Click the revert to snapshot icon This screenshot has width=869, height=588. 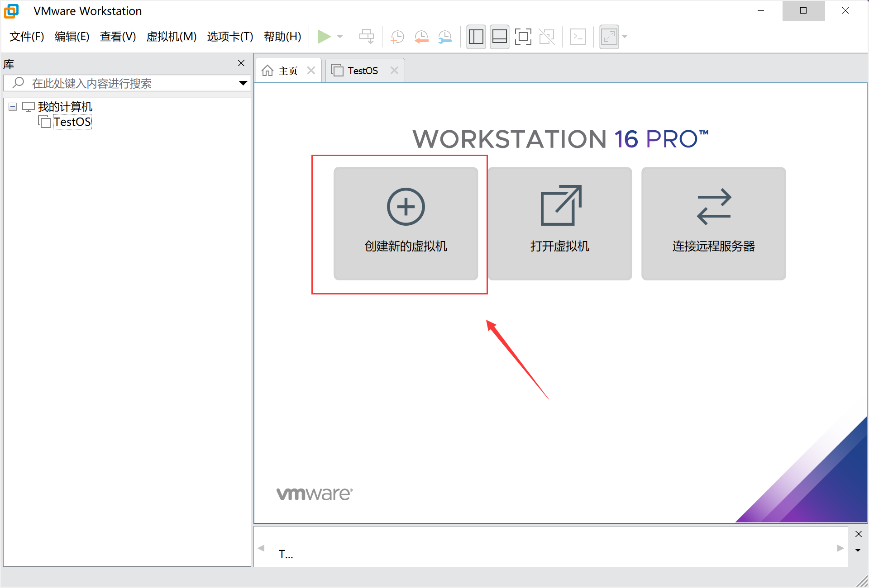click(421, 37)
